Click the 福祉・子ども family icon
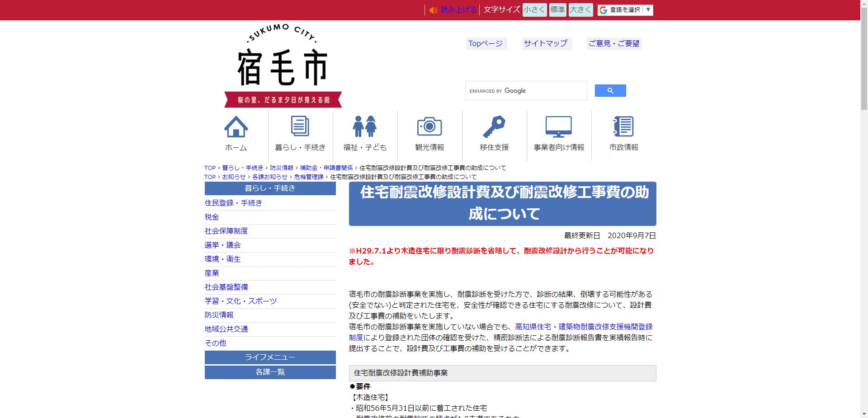Image resolution: width=868 pixels, height=418 pixels. (364, 127)
